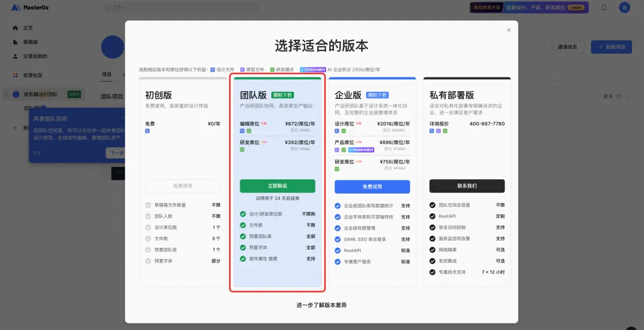Click the search input field
Image resolution: width=644 pixels, height=330 pixels.
[x=181, y=7]
